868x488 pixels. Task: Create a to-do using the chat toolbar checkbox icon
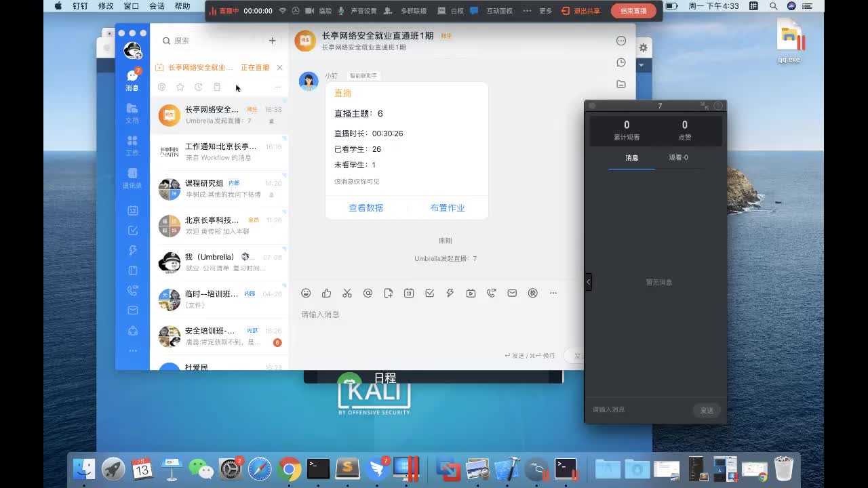pyautogui.click(x=429, y=293)
